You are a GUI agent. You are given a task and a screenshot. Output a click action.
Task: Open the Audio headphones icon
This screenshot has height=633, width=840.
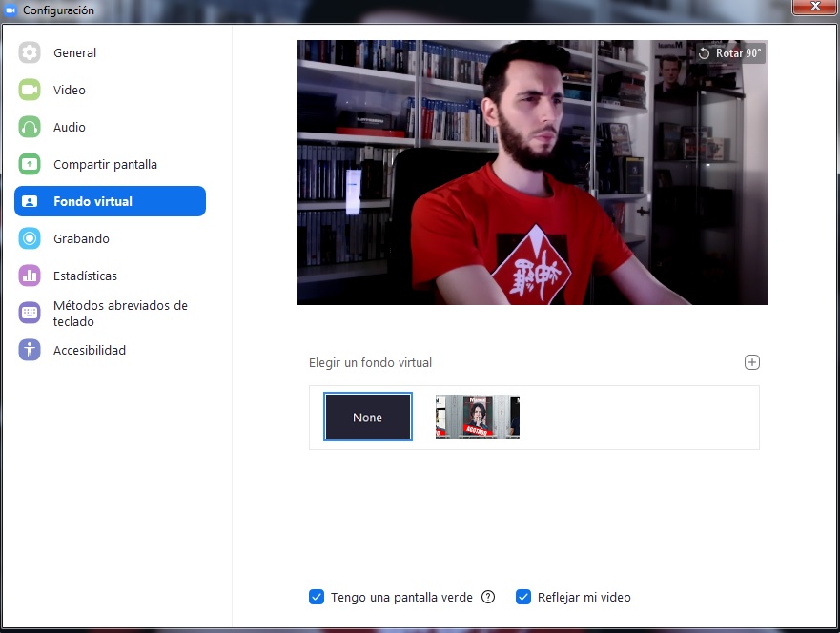pos(30,128)
